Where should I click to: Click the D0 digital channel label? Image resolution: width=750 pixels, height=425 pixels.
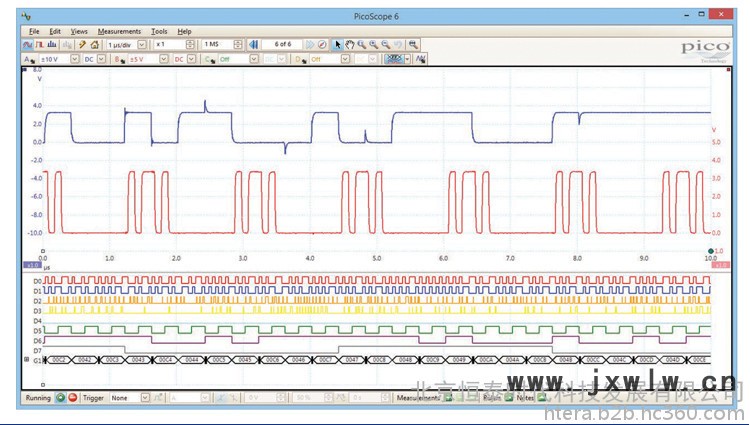pyautogui.click(x=38, y=281)
